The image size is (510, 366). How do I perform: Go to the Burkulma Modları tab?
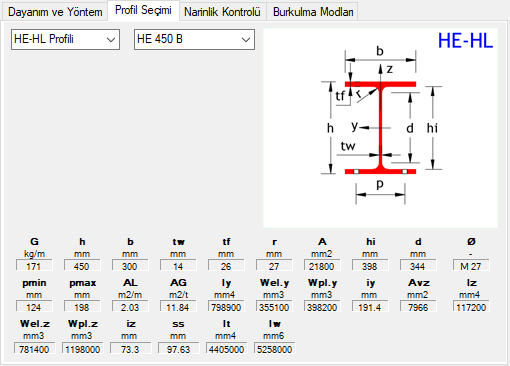pyautogui.click(x=313, y=12)
